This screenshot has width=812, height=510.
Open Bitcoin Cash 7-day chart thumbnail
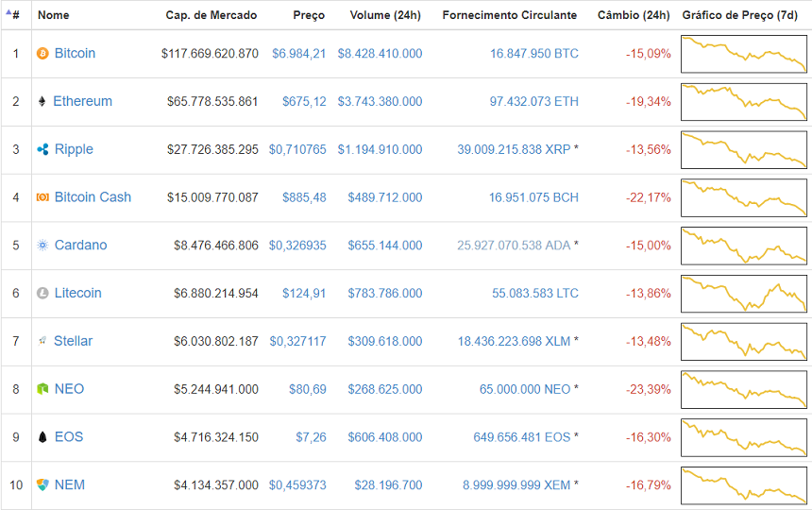pos(744,197)
